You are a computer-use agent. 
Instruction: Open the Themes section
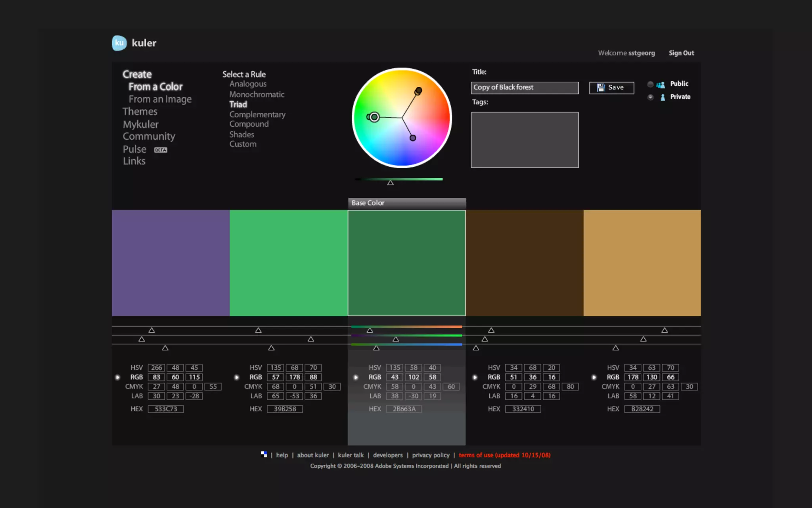(140, 112)
